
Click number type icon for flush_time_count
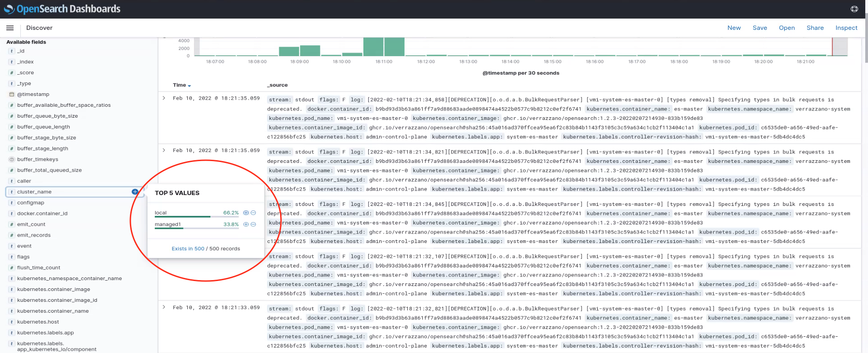click(12, 268)
